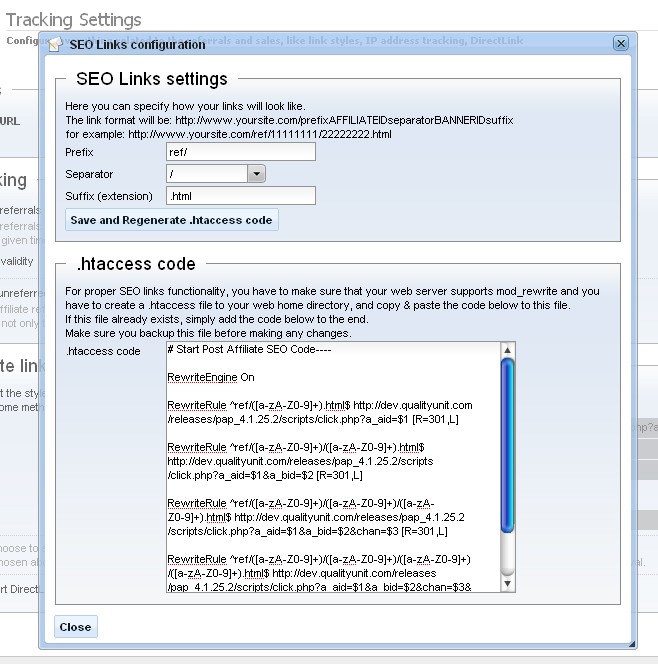Focus the Suffix (extension) input field
The image size is (658, 664).
pyautogui.click(x=241, y=196)
